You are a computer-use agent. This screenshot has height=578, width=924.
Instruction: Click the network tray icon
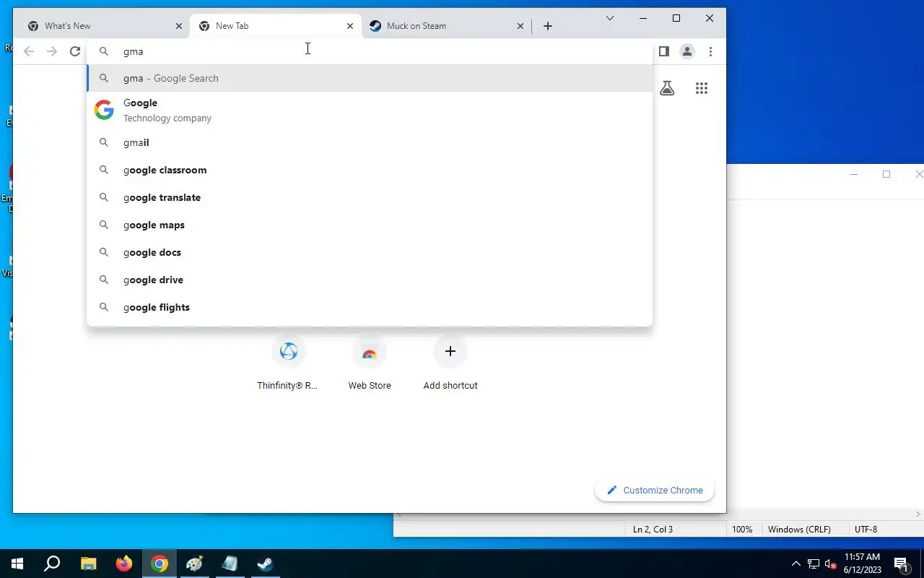point(814,564)
